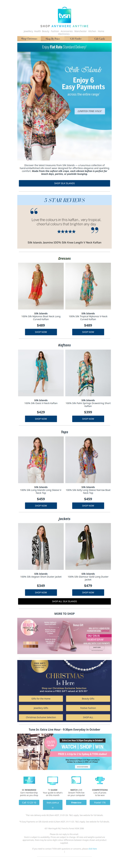The width and height of the screenshot is (129, 868).
Task: Click the SHOP SILK ISLANDS button
Action: point(64,183)
